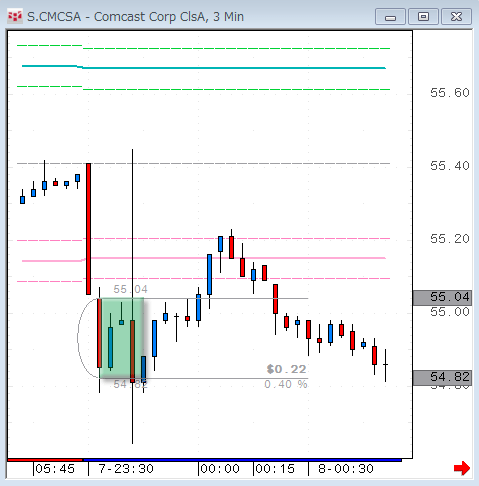479x486 pixels.
Task: Click the 05:45 time axis label
Action: [55, 469]
